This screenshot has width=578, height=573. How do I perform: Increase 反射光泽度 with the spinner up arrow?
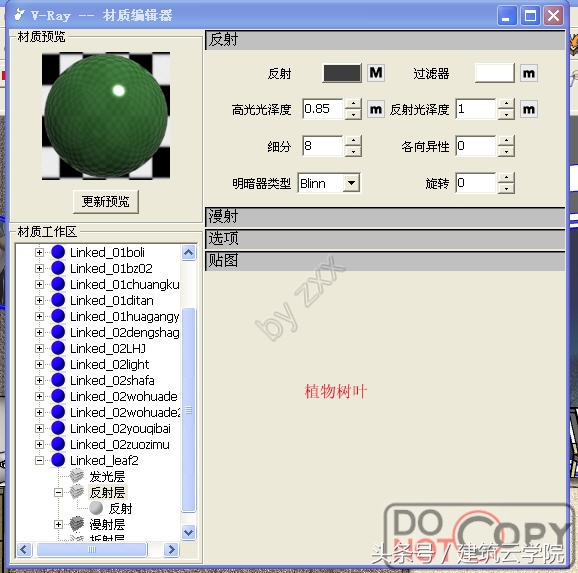(x=506, y=104)
